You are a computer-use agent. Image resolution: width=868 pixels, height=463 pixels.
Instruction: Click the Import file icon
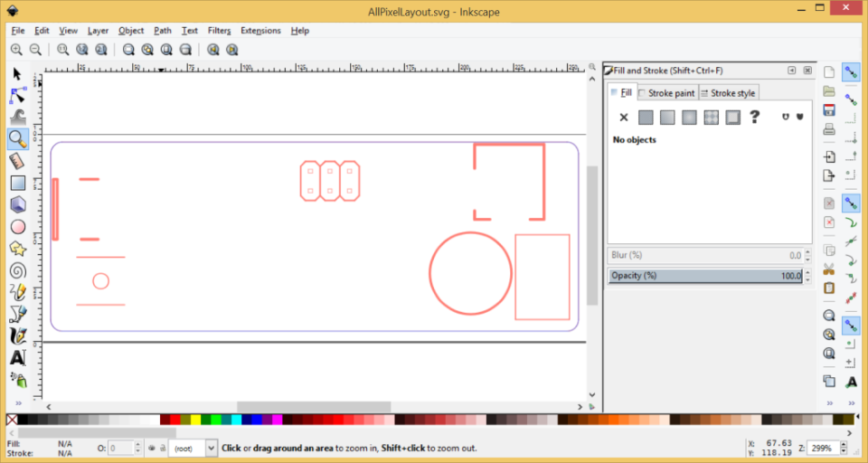coord(829,156)
